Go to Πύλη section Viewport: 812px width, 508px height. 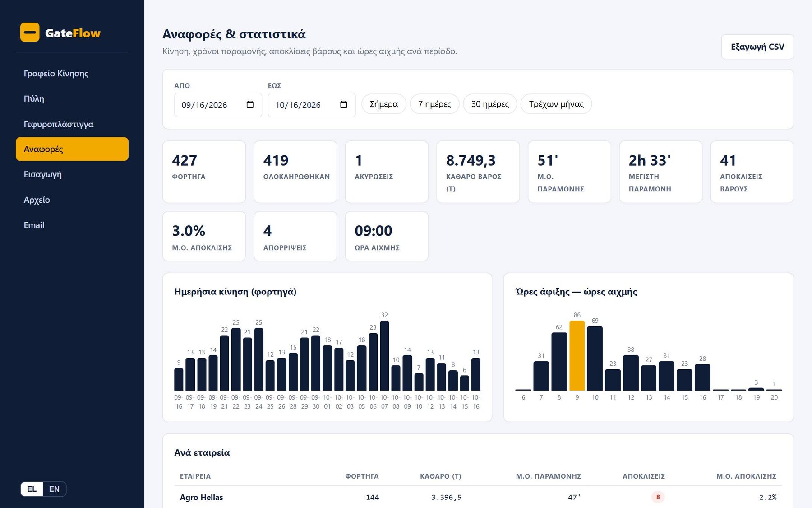(x=72, y=98)
